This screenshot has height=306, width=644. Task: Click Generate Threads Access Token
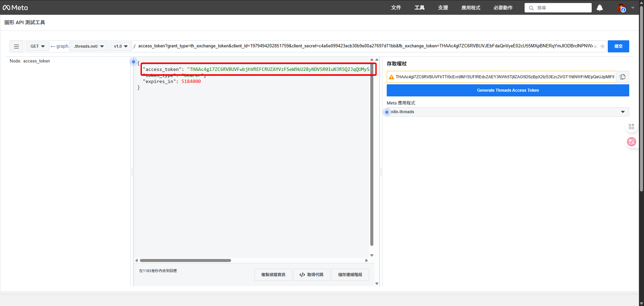(x=508, y=90)
